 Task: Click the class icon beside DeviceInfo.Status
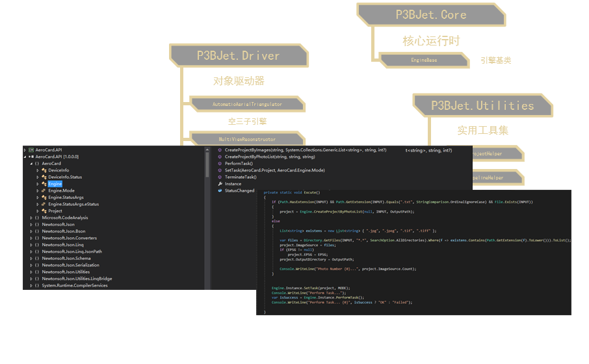coord(44,177)
